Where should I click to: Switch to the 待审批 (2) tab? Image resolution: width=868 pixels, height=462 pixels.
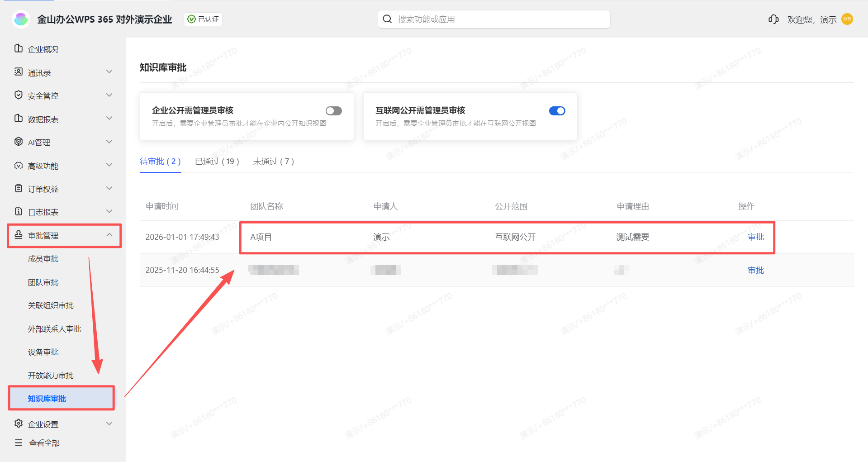pos(160,162)
